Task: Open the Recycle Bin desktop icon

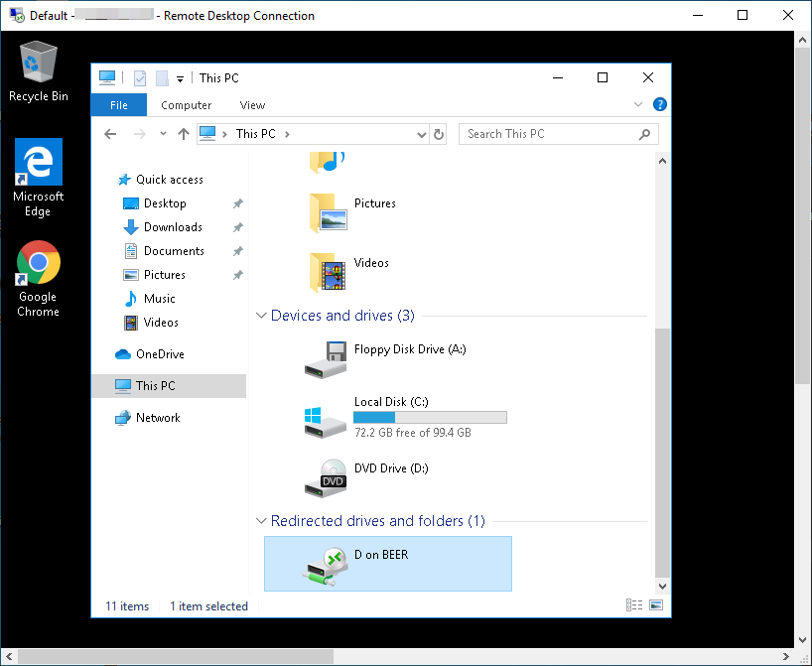Action: tap(38, 70)
